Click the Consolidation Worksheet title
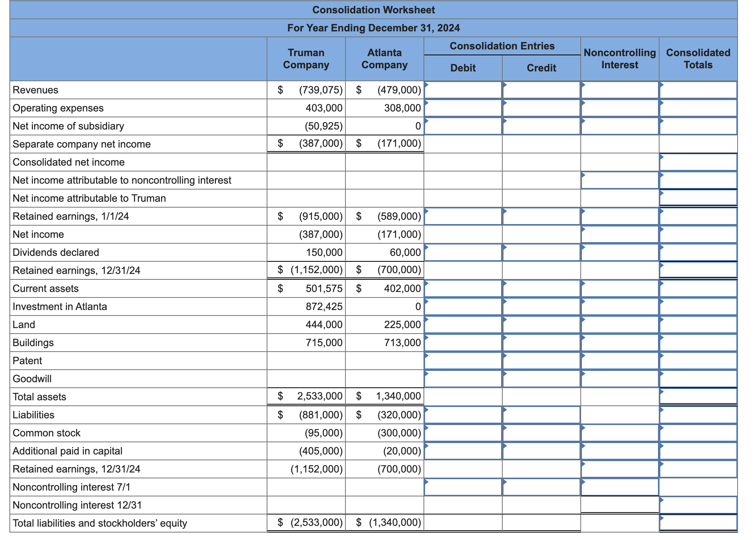 pos(373,10)
